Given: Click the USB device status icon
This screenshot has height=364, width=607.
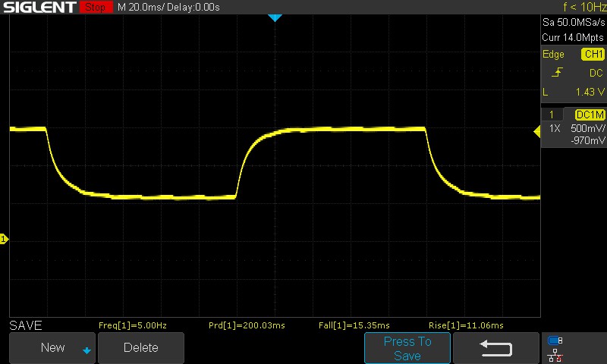Looking at the screenshot, I should (555, 340).
